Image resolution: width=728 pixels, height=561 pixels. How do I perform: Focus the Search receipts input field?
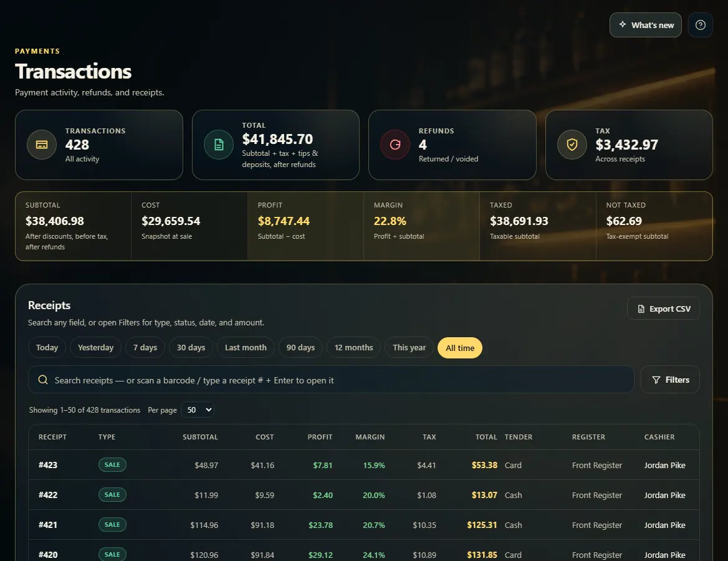click(331, 380)
